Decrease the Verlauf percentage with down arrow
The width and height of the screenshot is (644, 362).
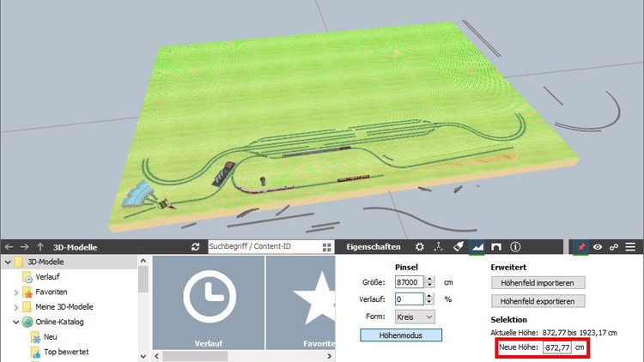click(x=429, y=302)
